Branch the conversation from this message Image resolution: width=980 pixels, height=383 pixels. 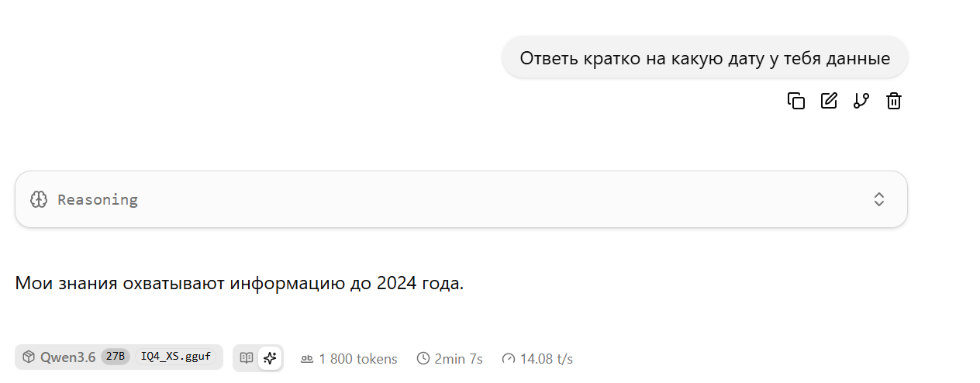[x=861, y=101]
